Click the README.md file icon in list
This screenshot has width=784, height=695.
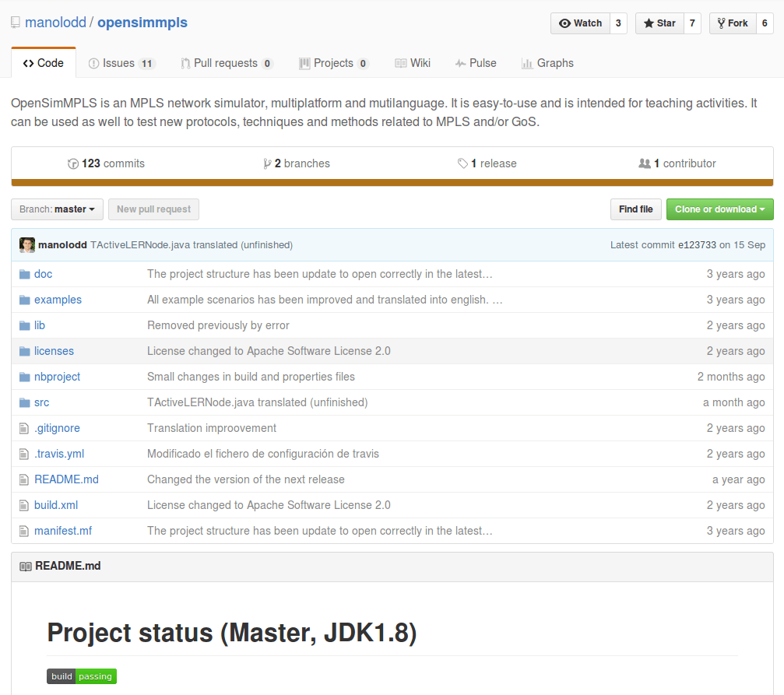25,479
